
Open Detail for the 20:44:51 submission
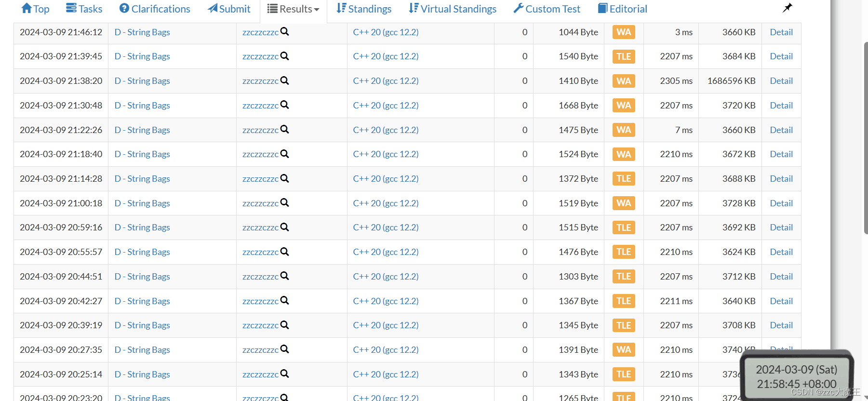click(781, 276)
